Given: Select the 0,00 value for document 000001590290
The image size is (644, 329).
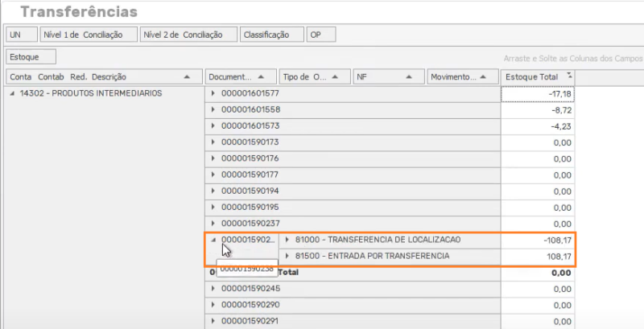Looking at the screenshot, I should tap(538, 306).
